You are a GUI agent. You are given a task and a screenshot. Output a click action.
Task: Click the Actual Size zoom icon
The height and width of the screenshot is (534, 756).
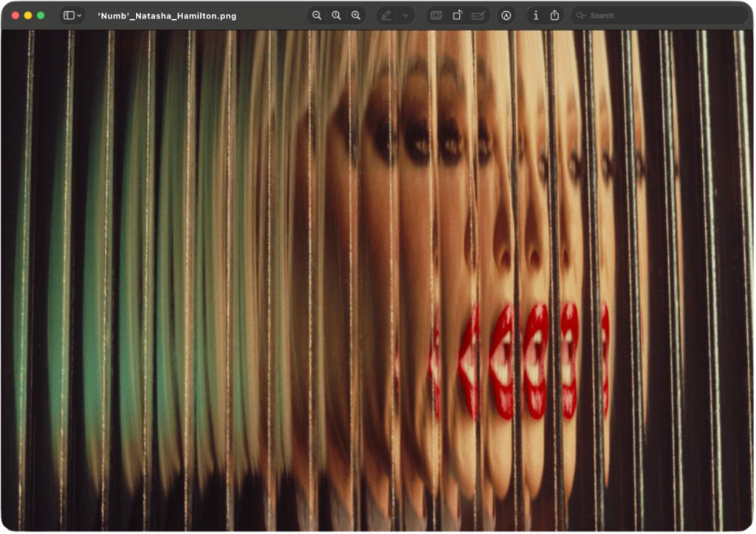point(337,16)
